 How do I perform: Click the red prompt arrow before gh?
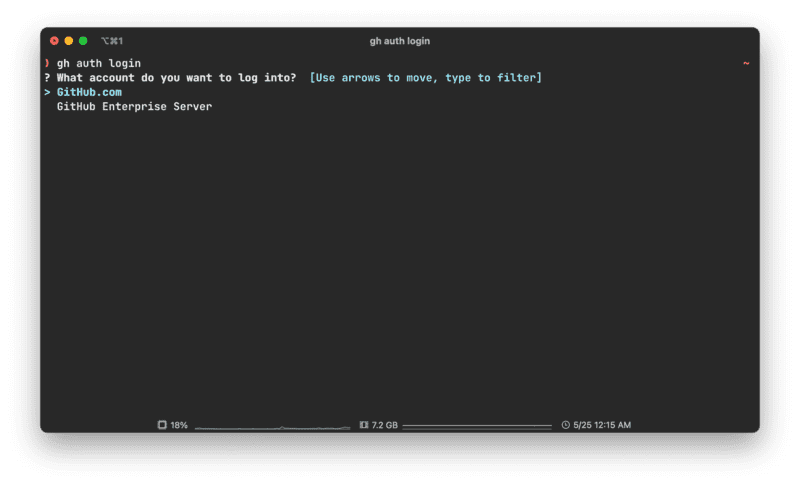coord(47,63)
